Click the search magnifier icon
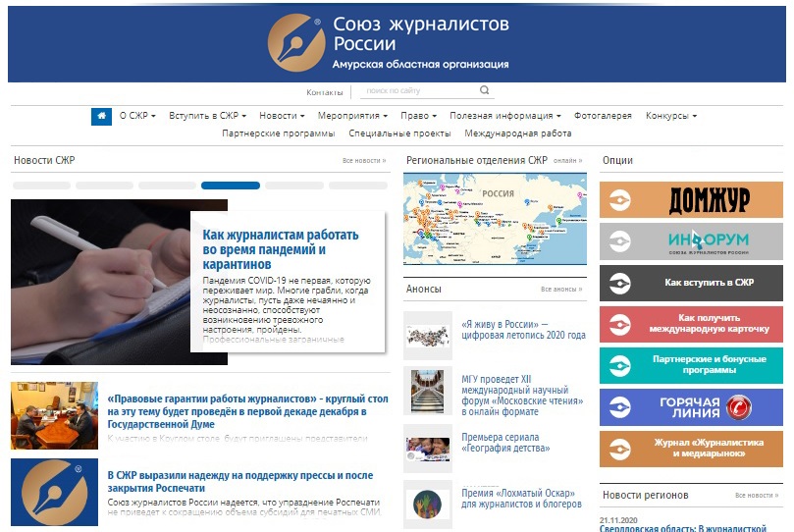The height and width of the screenshot is (532, 794). coord(484,90)
